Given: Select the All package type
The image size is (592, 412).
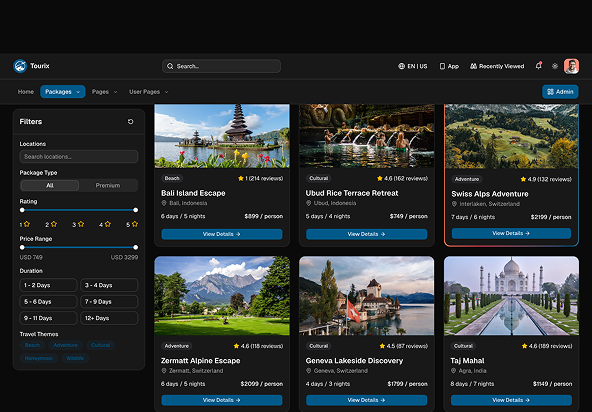Looking at the screenshot, I should click(50, 185).
